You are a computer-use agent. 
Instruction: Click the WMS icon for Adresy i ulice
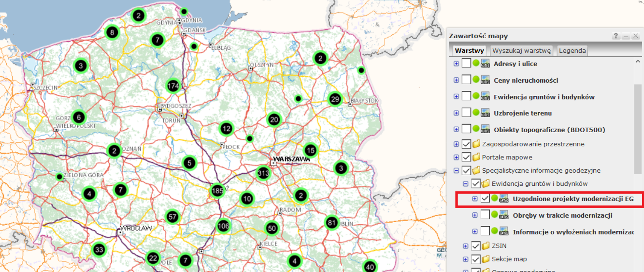click(x=485, y=63)
